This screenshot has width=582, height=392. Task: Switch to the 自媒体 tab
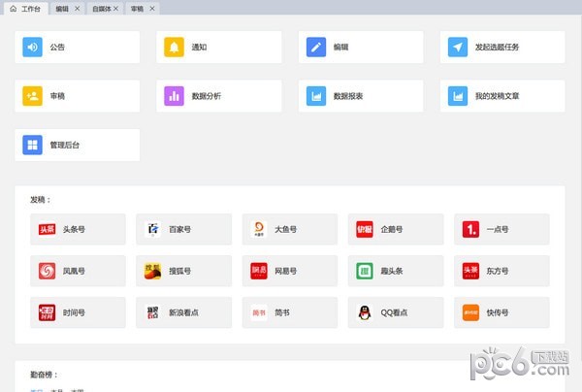coord(102,8)
